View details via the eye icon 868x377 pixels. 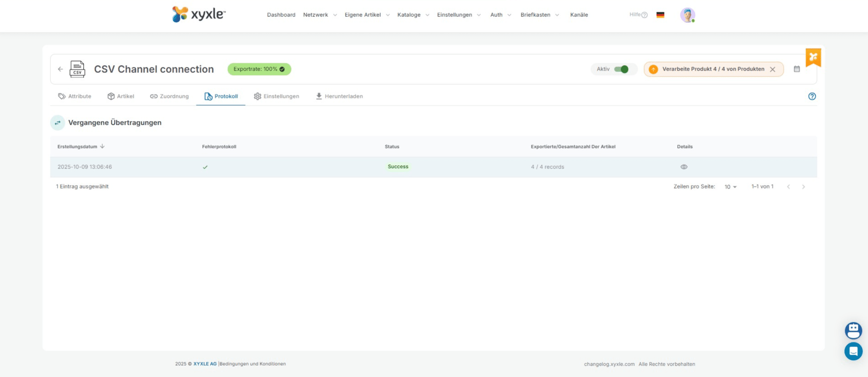pos(684,167)
